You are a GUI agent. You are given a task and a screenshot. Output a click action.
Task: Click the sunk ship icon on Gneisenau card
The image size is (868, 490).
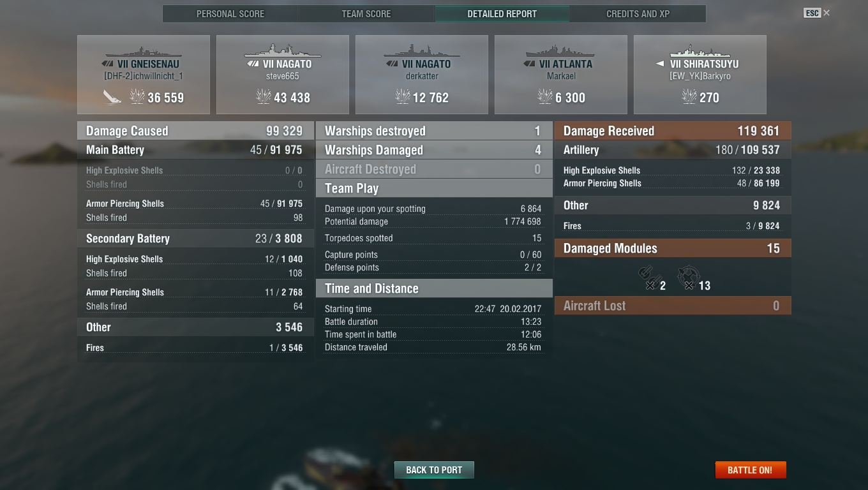[x=112, y=97]
